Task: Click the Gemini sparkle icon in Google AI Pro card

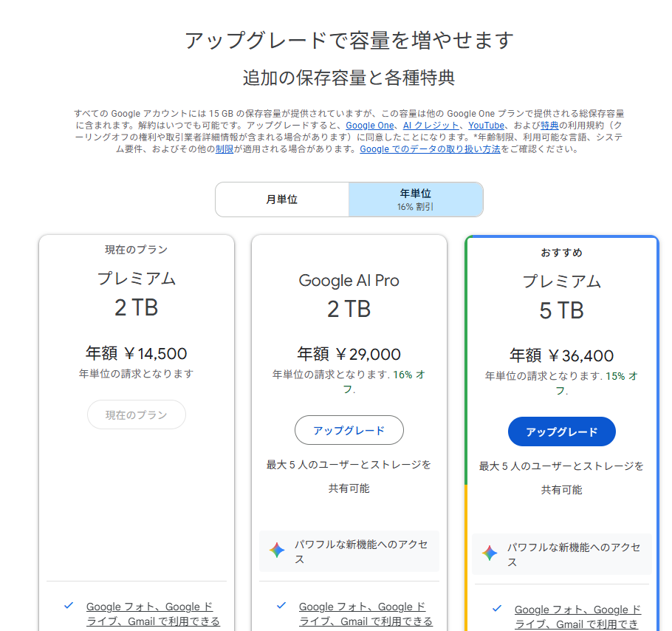Action: 277,550
